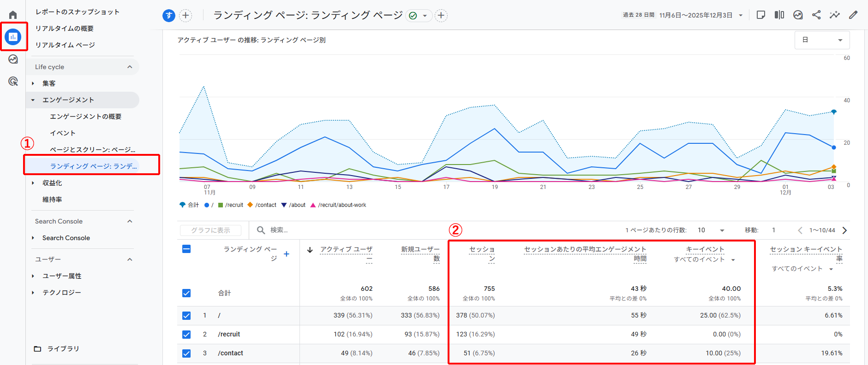Click the share report icon
This screenshot has width=868, height=365.
pos(816,15)
